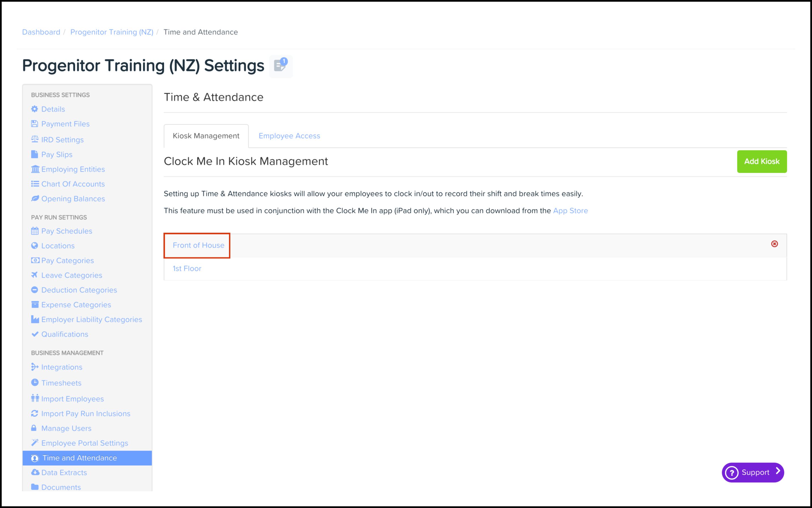
Task: Navigate to the Progenitor Training (NZ) breadcrumb
Action: tap(112, 32)
